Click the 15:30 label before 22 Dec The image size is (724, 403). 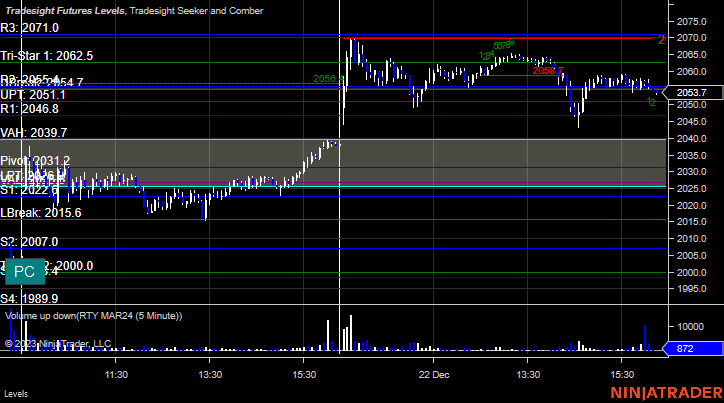(x=304, y=374)
